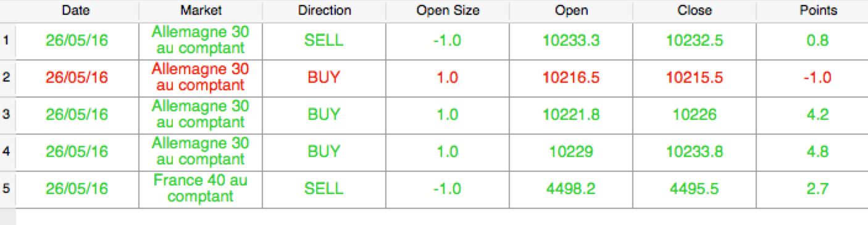This screenshot has width=868, height=225.
Task: Select the close price 4495.5 cell
Action: (x=695, y=189)
